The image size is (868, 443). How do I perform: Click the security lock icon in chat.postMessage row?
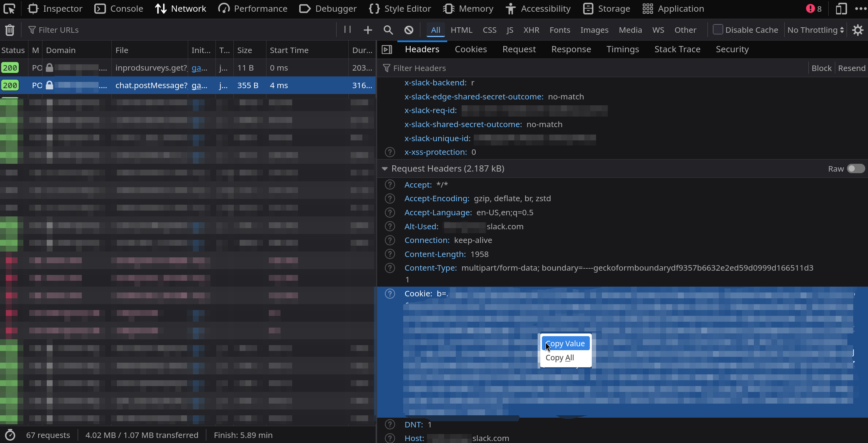pyautogui.click(x=49, y=85)
